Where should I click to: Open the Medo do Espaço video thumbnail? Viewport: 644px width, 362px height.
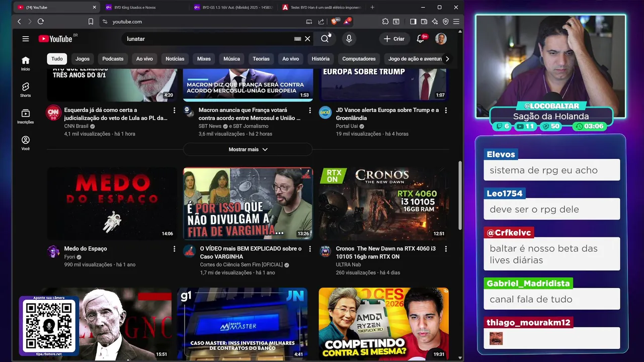pyautogui.click(x=112, y=203)
